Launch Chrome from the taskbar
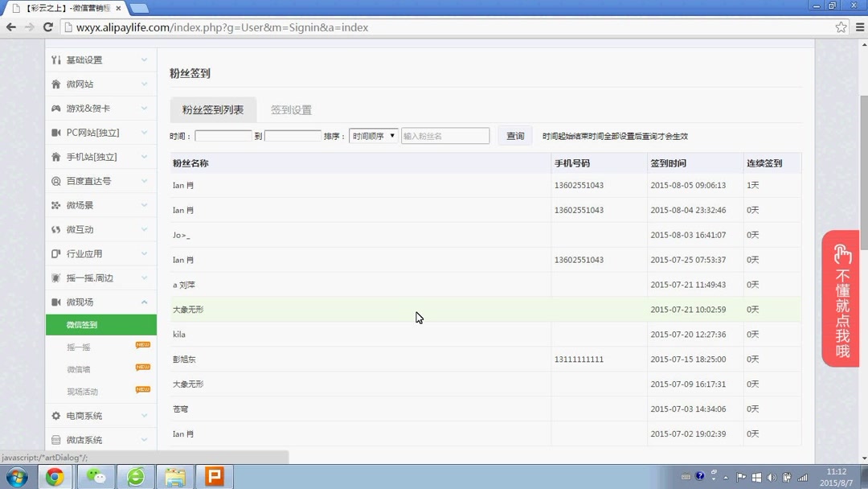Screen dimensions: 868x489 pos(54,476)
